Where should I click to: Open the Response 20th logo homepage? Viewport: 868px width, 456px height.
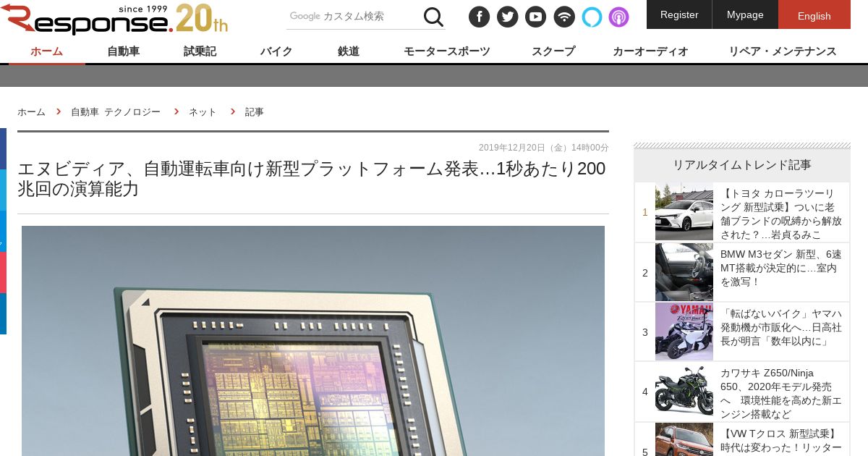(x=114, y=19)
